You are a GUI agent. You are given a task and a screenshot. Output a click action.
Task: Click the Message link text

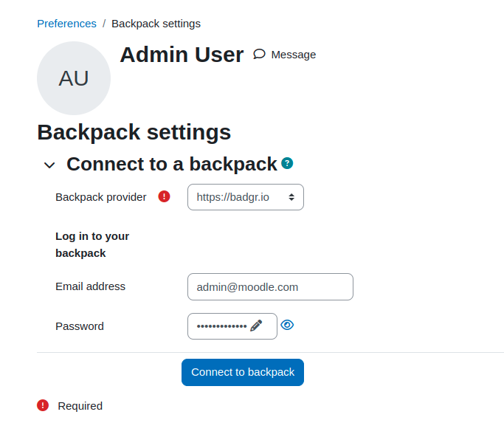pos(294,55)
